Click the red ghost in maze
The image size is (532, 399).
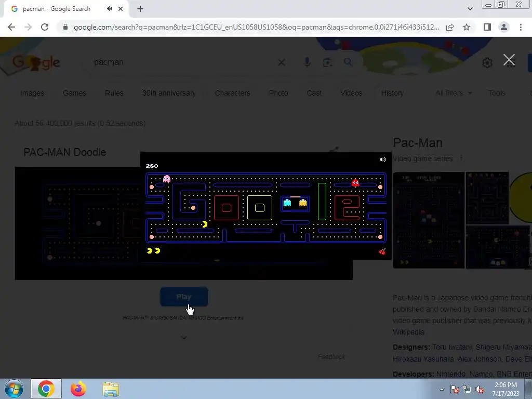point(355,183)
